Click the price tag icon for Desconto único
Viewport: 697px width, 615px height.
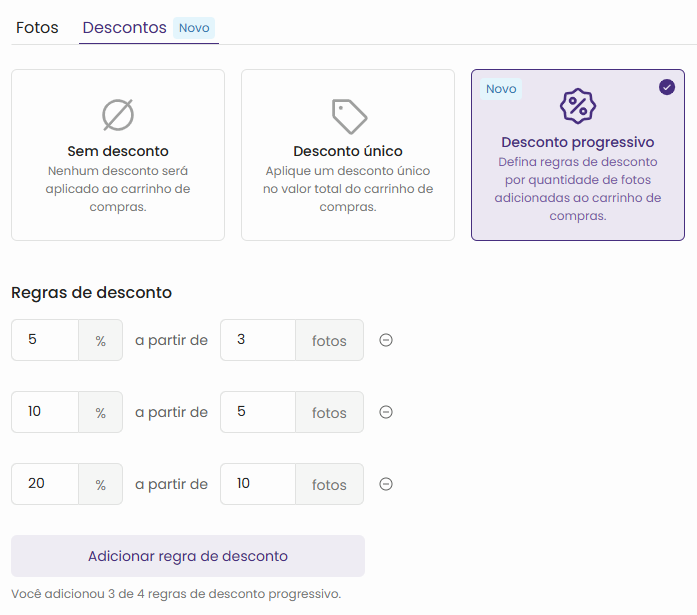349,116
